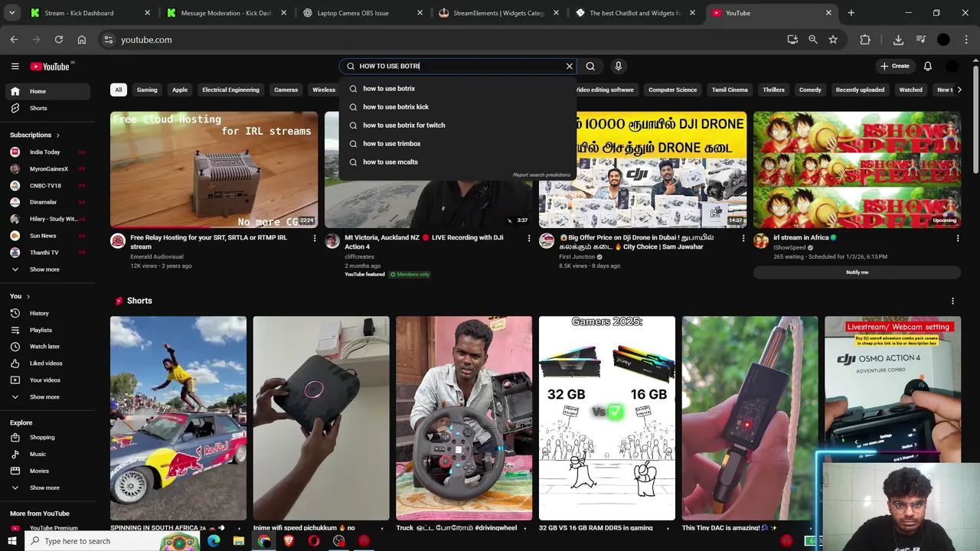Image resolution: width=980 pixels, height=551 pixels.
Task: Open Brave browser in taskbar
Action: [x=289, y=541]
